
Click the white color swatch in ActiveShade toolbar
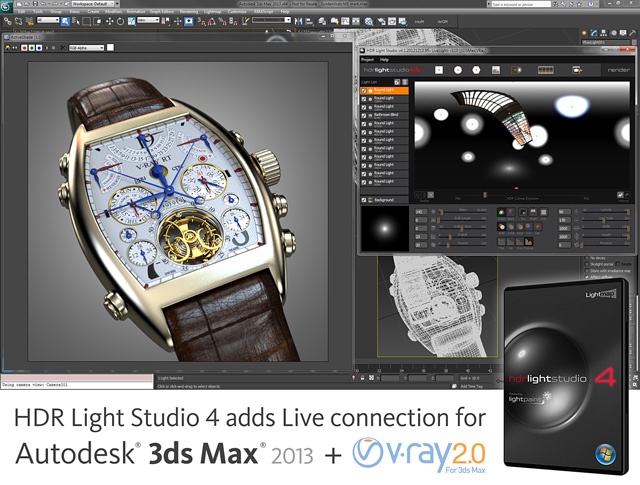click(x=110, y=48)
